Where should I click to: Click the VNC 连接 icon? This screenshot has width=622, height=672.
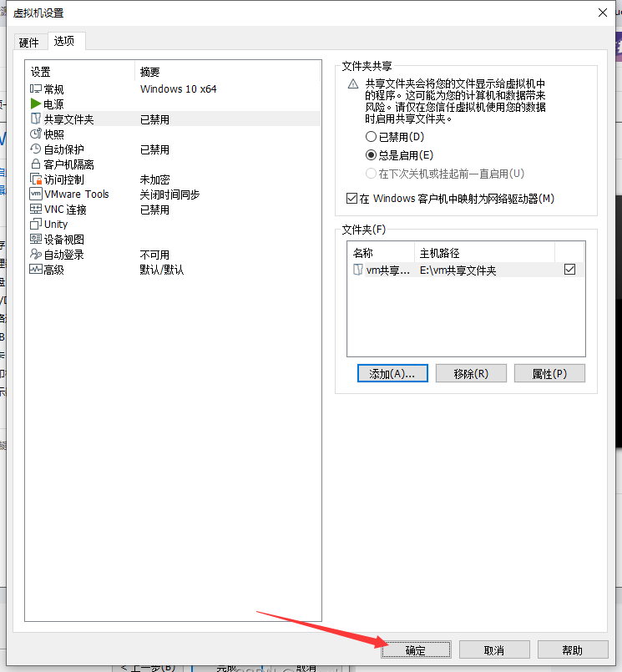[36, 210]
